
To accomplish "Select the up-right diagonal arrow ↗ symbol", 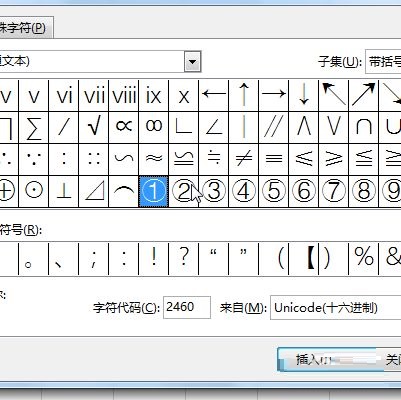I will (x=364, y=96).
